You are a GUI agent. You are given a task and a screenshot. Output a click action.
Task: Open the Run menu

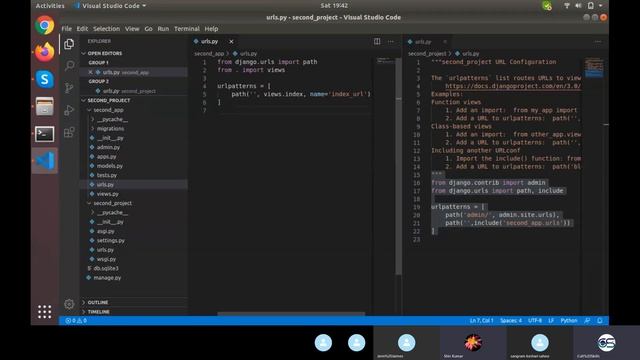coord(163,29)
